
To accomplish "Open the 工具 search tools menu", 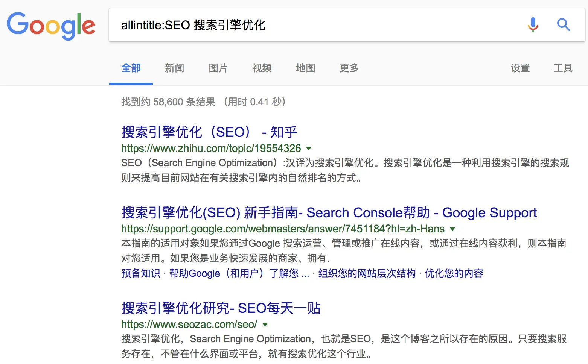I will pyautogui.click(x=563, y=68).
